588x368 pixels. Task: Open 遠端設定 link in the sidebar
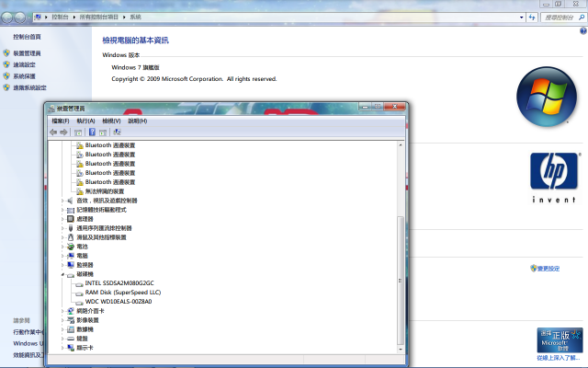click(x=25, y=64)
